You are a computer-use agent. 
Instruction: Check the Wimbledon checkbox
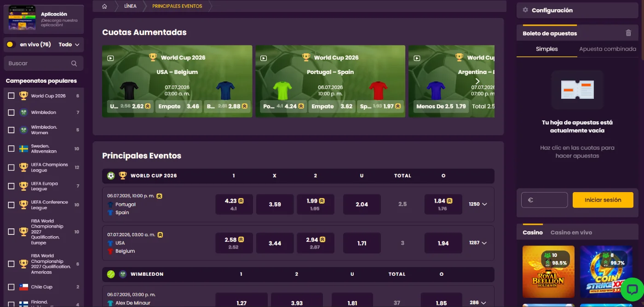11,112
